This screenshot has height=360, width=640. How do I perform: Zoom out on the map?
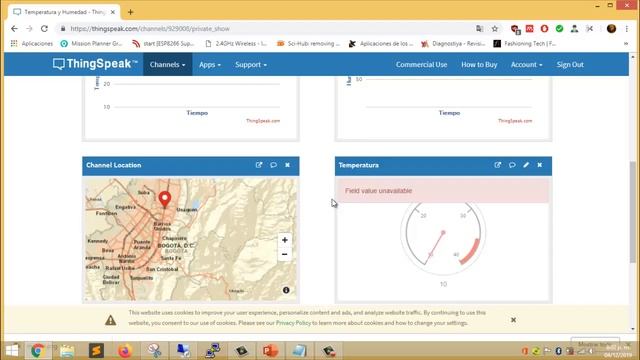coord(284,254)
